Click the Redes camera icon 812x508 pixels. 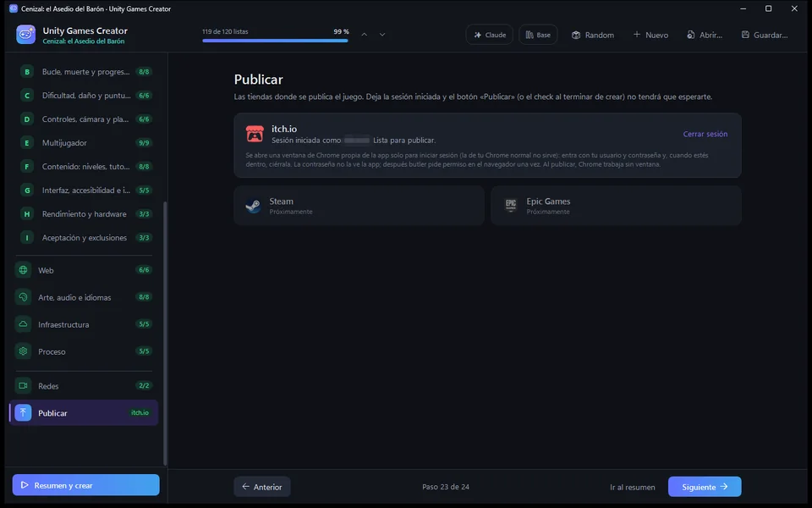click(x=24, y=386)
